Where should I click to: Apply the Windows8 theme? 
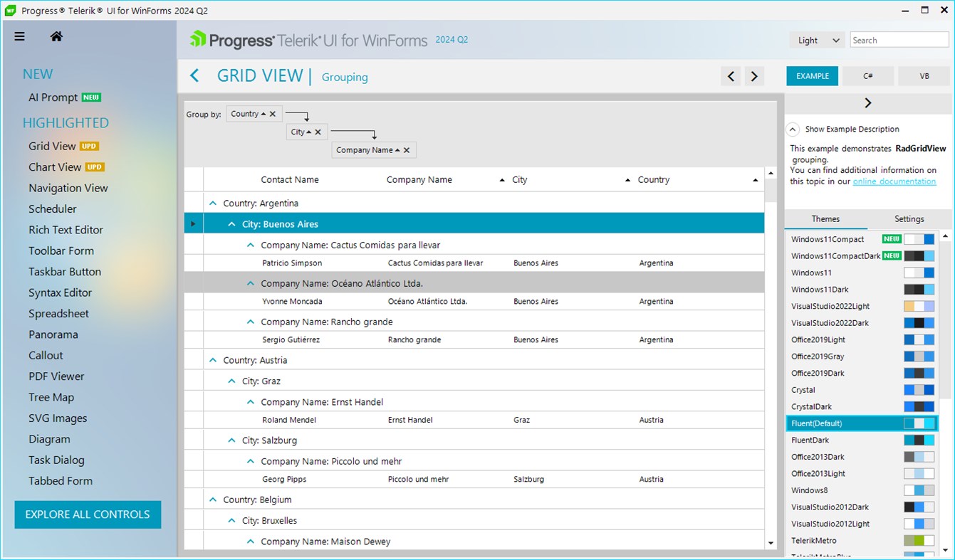tap(862, 490)
